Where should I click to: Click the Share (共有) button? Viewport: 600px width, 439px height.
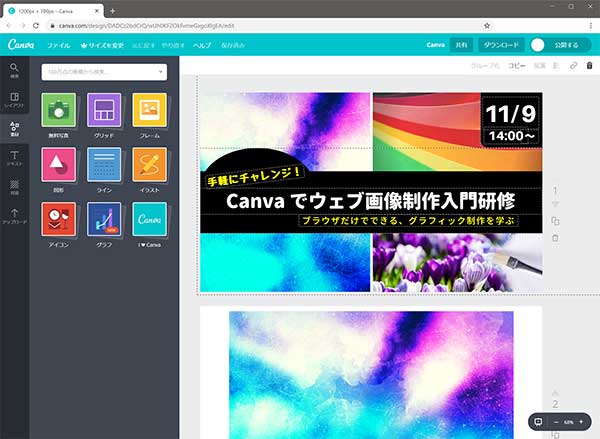pos(461,45)
